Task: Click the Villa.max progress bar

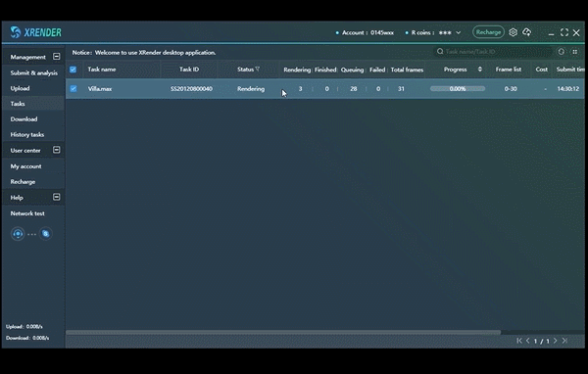Action: 458,89
